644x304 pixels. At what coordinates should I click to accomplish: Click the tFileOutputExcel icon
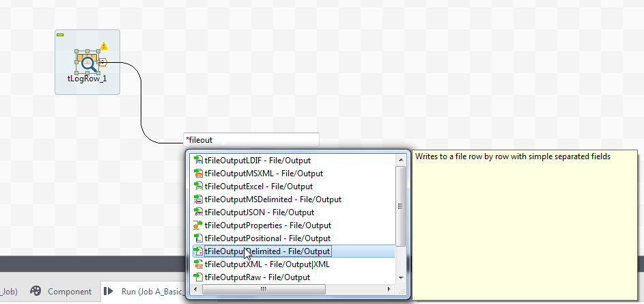coord(199,186)
